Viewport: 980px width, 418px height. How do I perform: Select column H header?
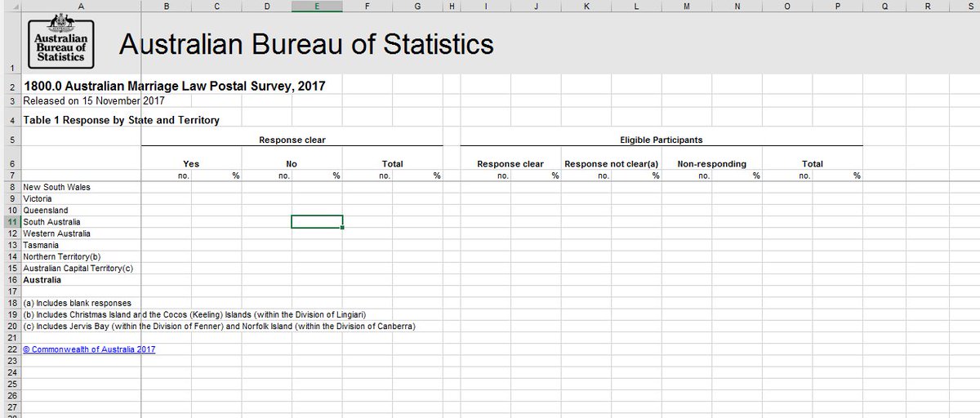pos(452,6)
